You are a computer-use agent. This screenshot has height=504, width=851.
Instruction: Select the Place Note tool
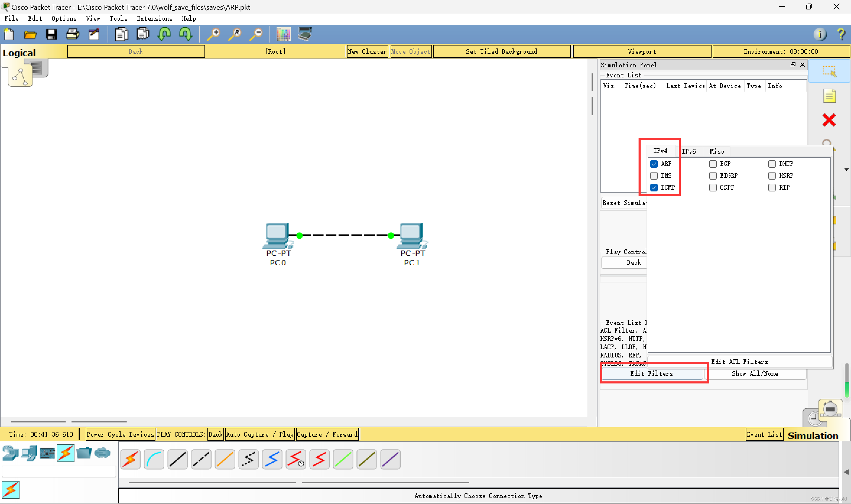coord(829,96)
